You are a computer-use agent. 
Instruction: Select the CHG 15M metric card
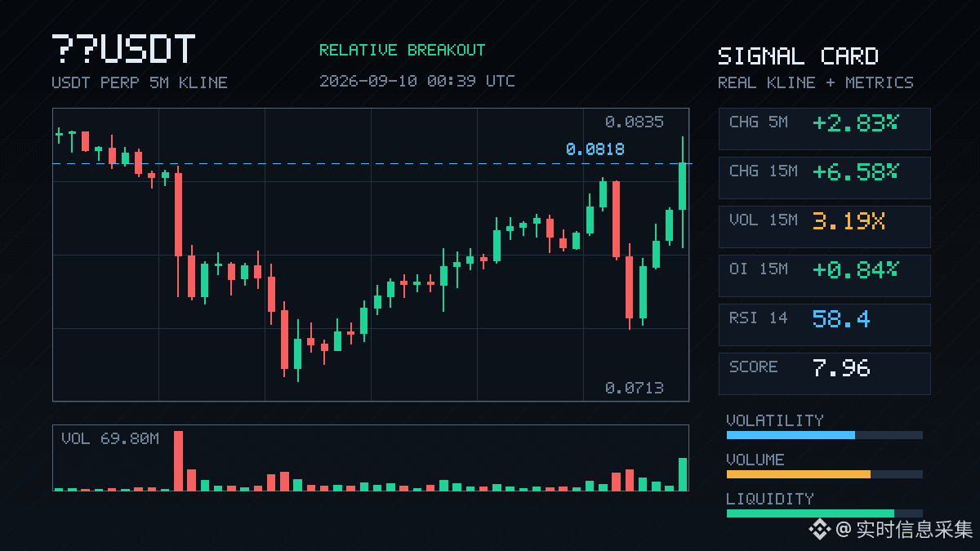pos(824,177)
